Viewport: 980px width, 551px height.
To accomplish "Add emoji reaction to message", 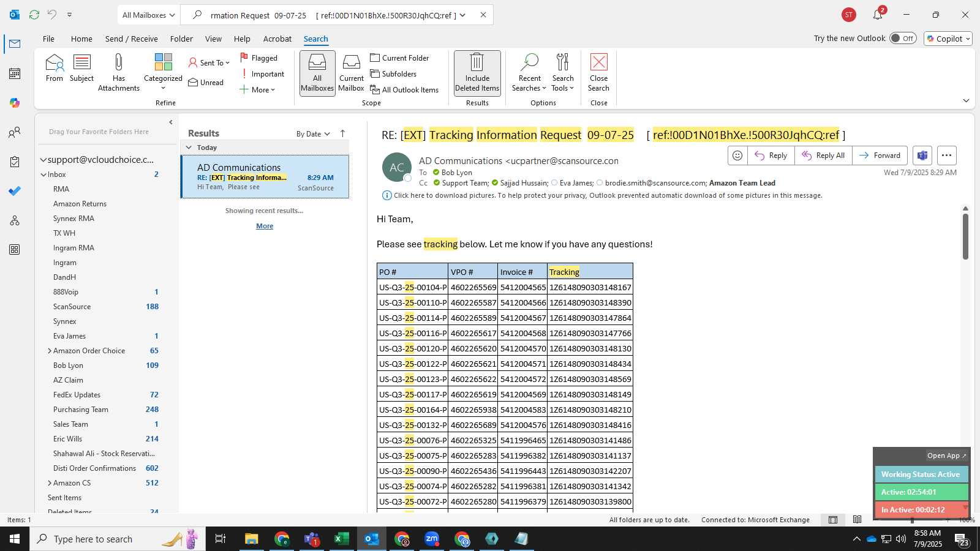I will click(x=737, y=156).
